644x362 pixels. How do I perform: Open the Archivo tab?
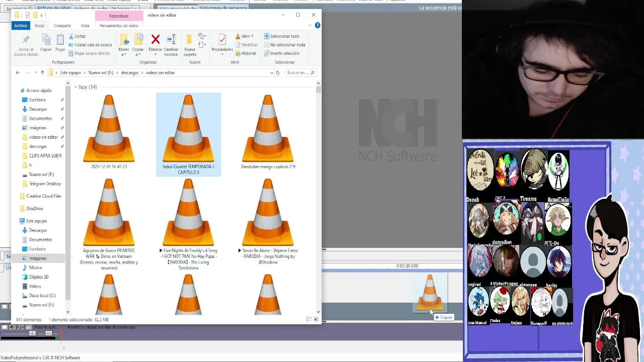(21, 26)
